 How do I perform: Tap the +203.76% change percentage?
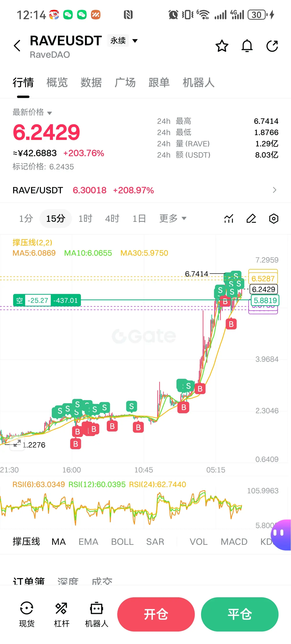(x=84, y=153)
